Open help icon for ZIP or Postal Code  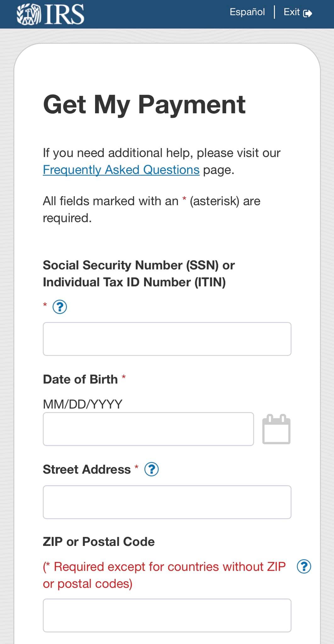click(304, 567)
